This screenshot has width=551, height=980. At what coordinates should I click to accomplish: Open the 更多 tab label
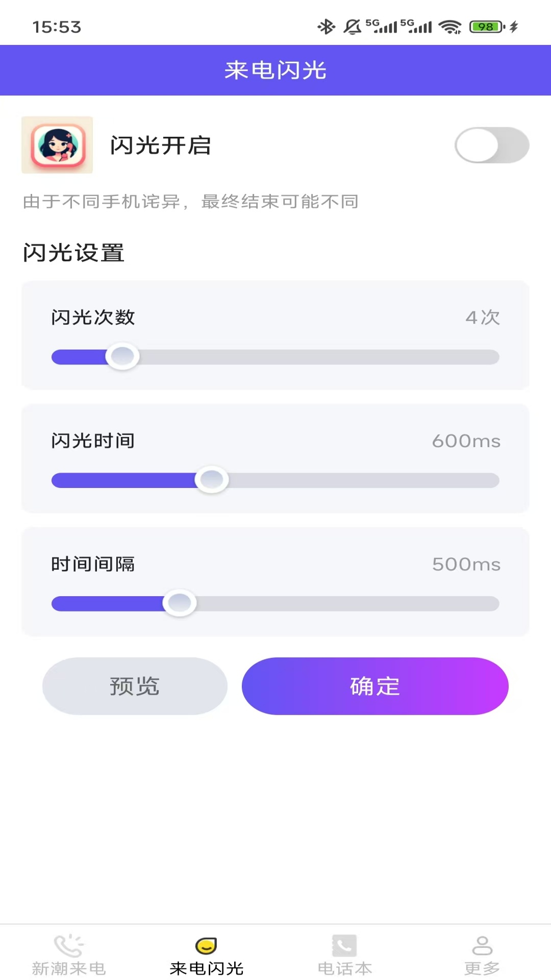[482, 968]
